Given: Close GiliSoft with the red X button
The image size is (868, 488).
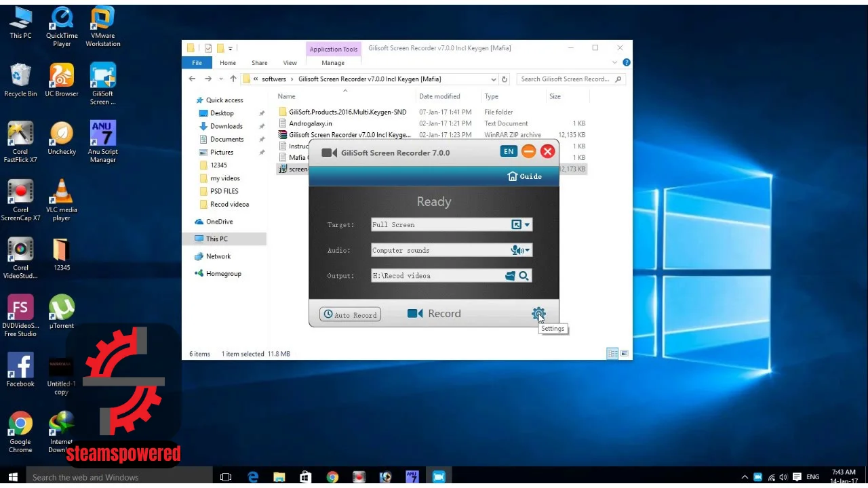Looking at the screenshot, I should pyautogui.click(x=548, y=151).
